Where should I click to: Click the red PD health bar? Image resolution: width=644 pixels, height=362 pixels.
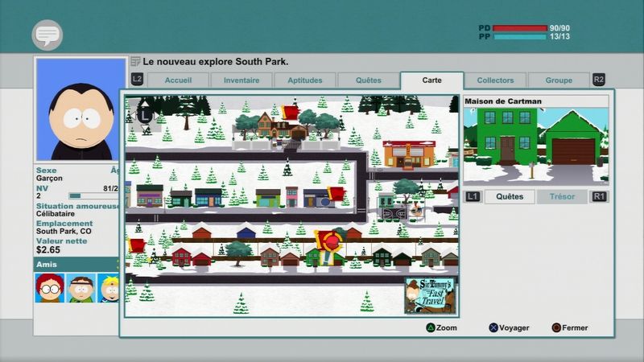[520, 28]
